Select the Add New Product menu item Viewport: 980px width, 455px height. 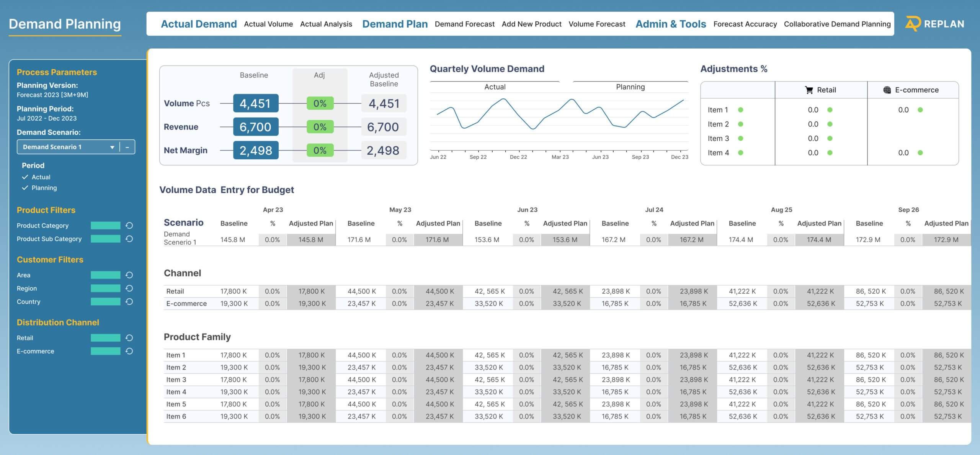[x=531, y=24]
